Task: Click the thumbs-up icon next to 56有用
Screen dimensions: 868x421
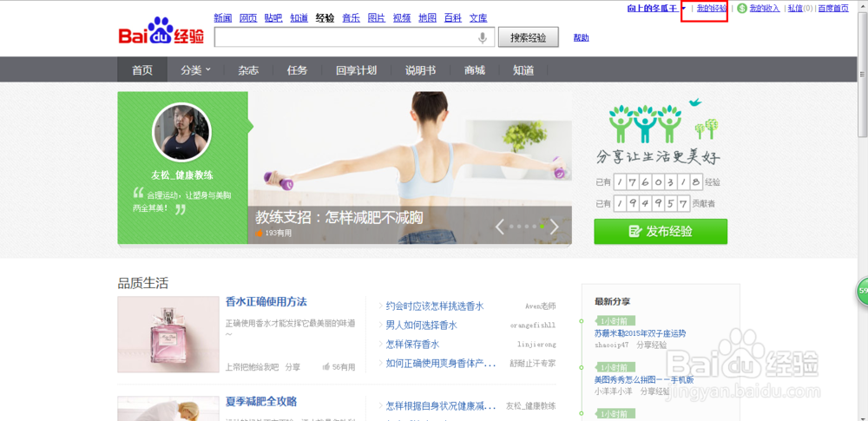Action: 326,366
